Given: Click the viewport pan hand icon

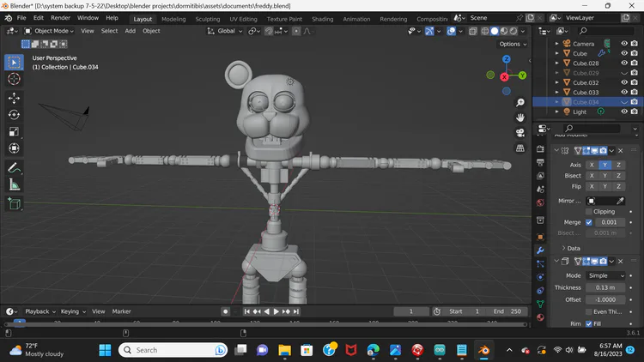Looking at the screenshot, I should coord(520,118).
